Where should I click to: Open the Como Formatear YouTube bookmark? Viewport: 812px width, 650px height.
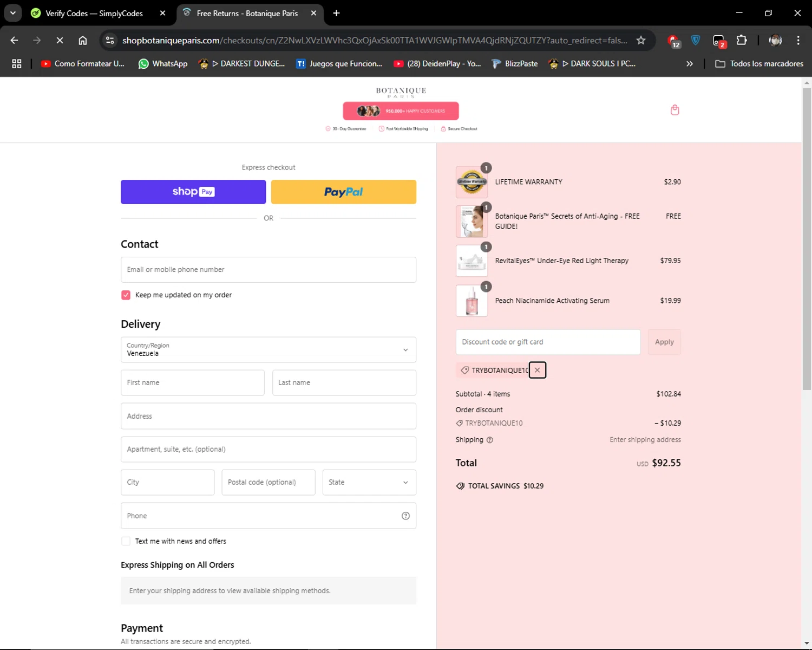pyautogui.click(x=83, y=63)
